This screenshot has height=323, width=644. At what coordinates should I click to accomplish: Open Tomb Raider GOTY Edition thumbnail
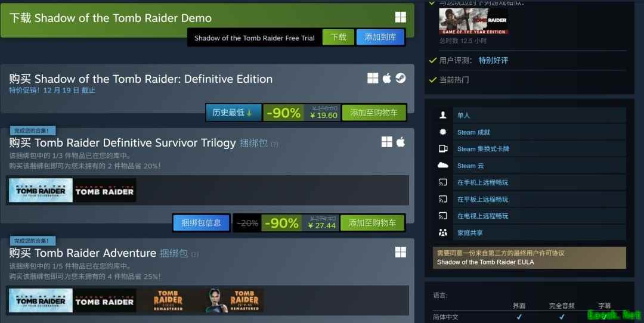tap(473, 21)
